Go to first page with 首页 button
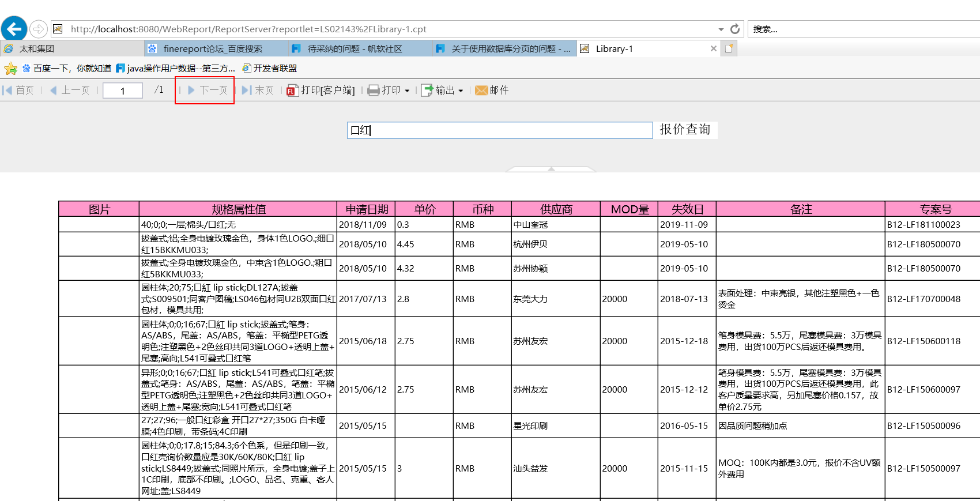Viewport: 980px width, 501px height. (x=18, y=90)
